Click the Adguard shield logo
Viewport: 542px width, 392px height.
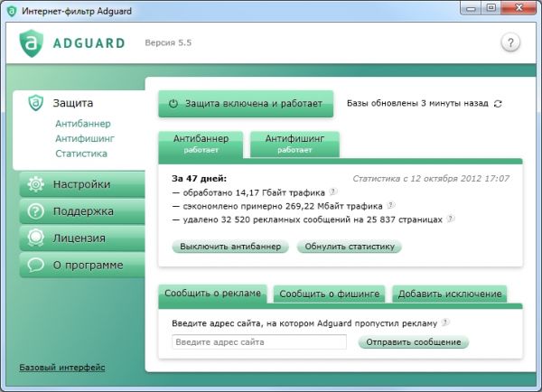point(31,43)
